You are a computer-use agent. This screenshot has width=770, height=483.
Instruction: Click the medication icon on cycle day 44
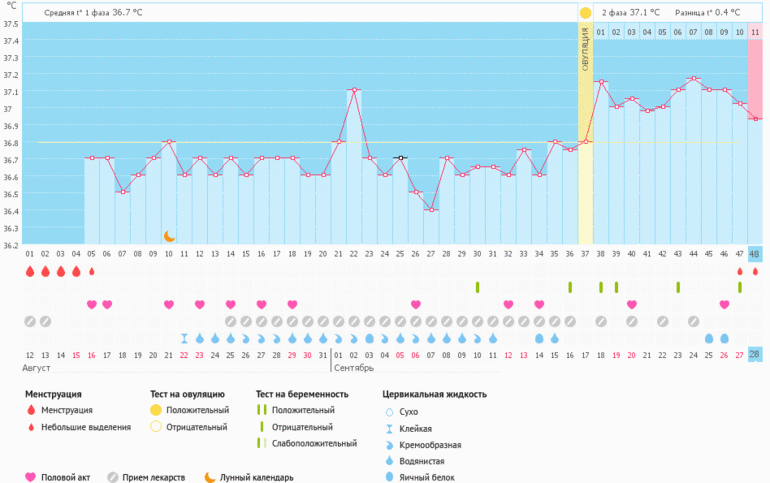693,322
